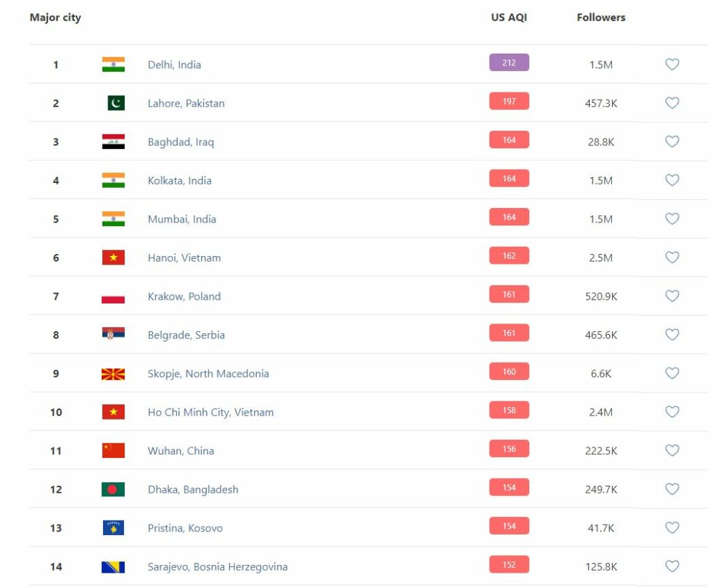Open the Skopje, North Macedonia link
This screenshot has width=713, height=588.
coord(208,374)
